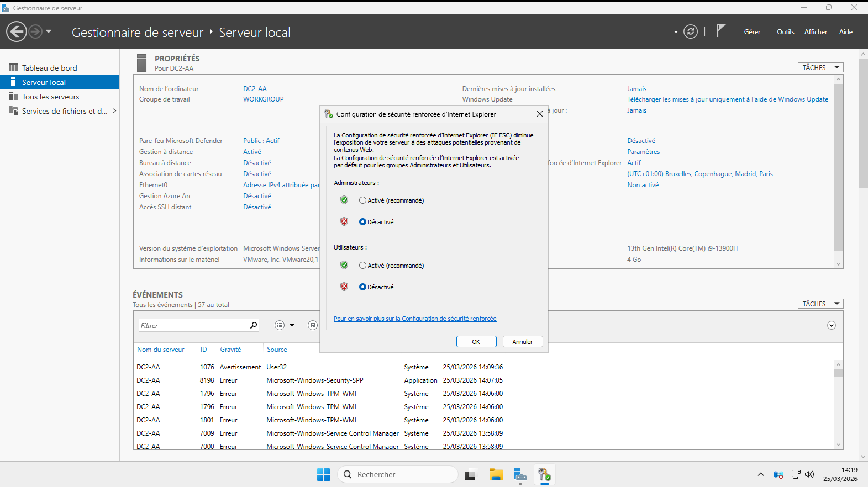Click Actif link for IE enhanced security
The width and height of the screenshot is (868, 487).
[x=634, y=163]
